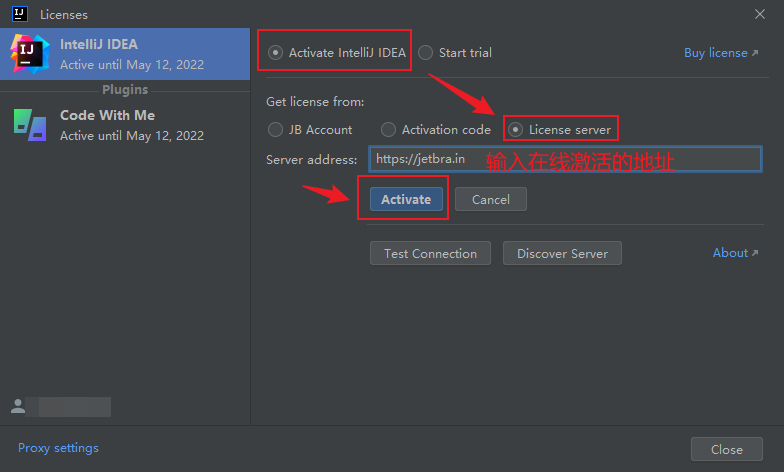Screen dimensions: 784x472
Task: Select Activate IntelliJ IDEA radio button
Action: (x=275, y=52)
